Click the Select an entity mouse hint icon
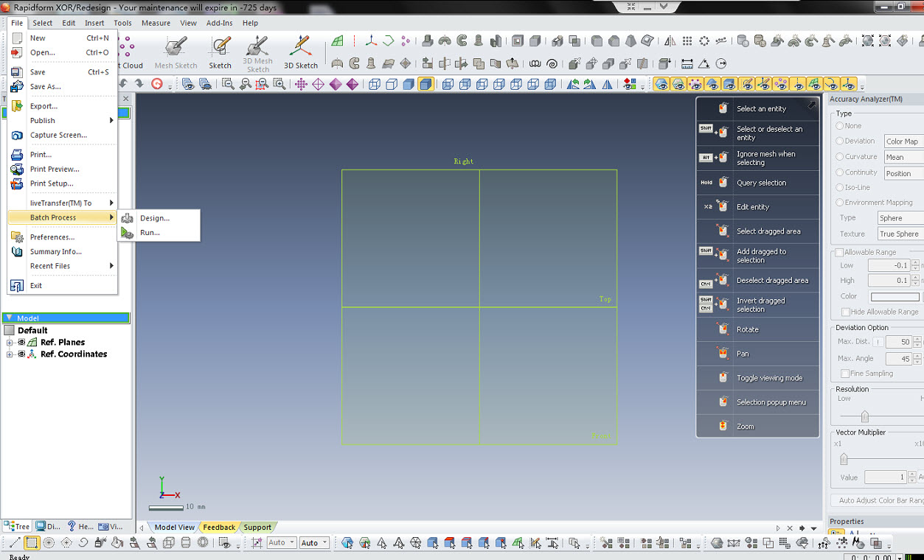Screen dimensions: 924x560 point(723,108)
